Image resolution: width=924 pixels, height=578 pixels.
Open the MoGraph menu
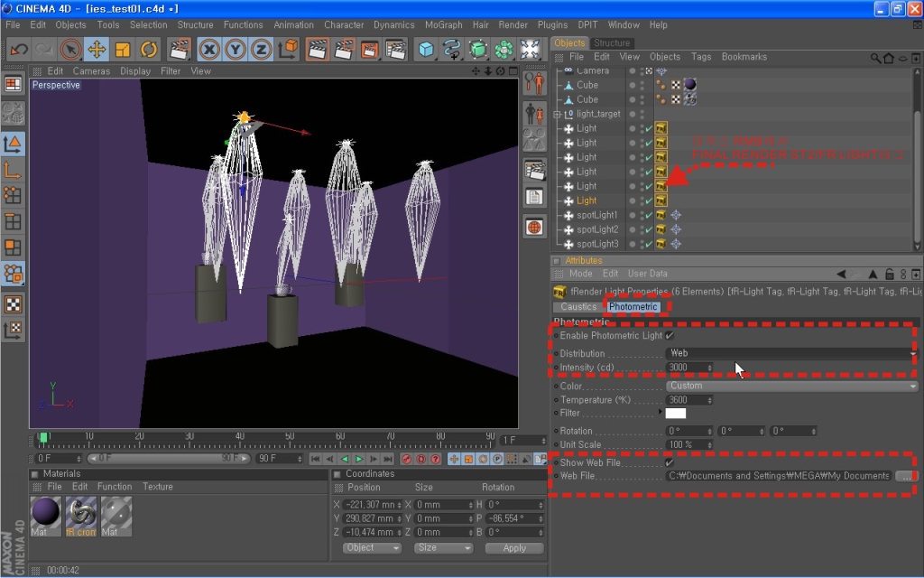tap(444, 24)
